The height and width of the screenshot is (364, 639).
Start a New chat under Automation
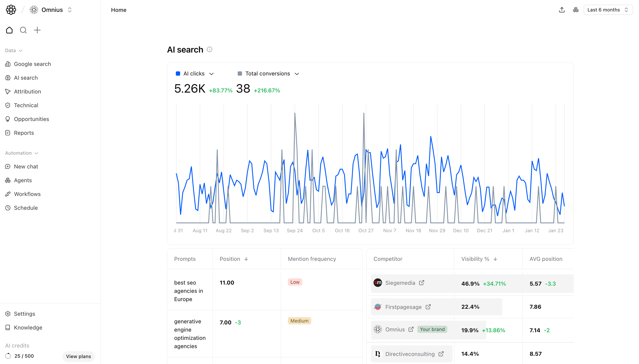pos(26,166)
